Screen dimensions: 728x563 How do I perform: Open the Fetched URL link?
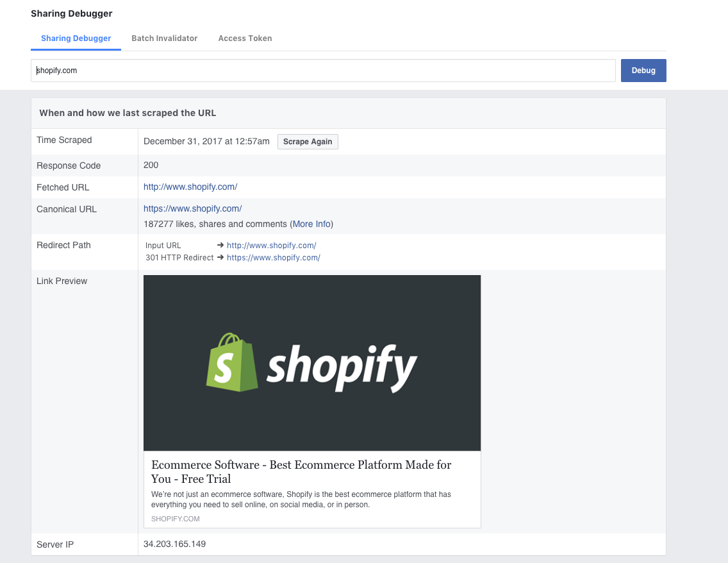coord(190,187)
